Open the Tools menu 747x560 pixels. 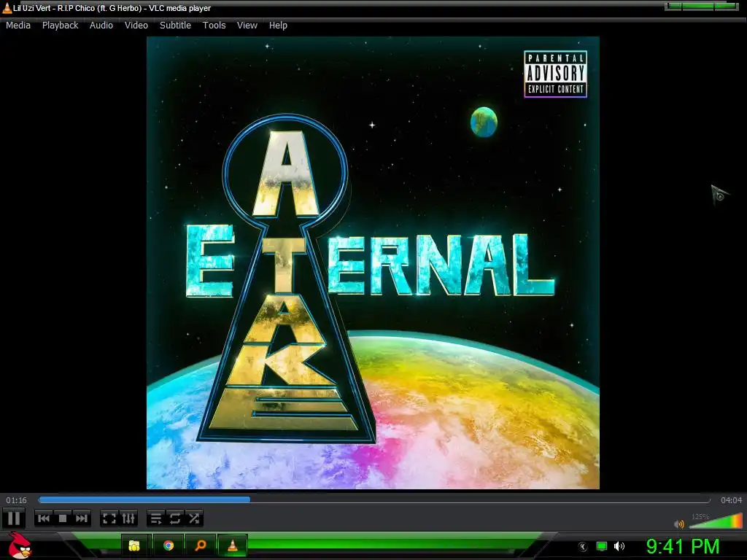pos(214,26)
